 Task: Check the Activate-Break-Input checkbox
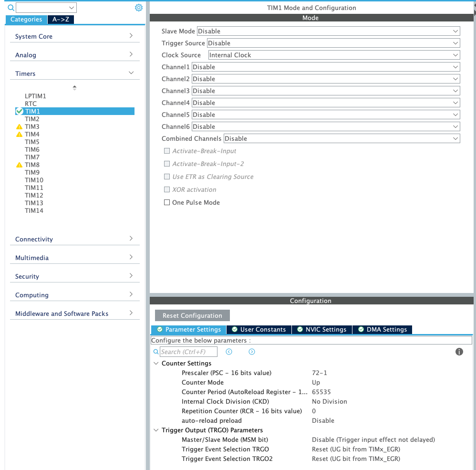click(167, 151)
